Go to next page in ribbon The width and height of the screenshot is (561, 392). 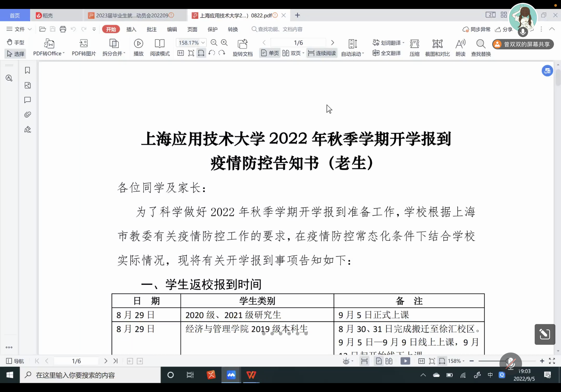tap(332, 43)
